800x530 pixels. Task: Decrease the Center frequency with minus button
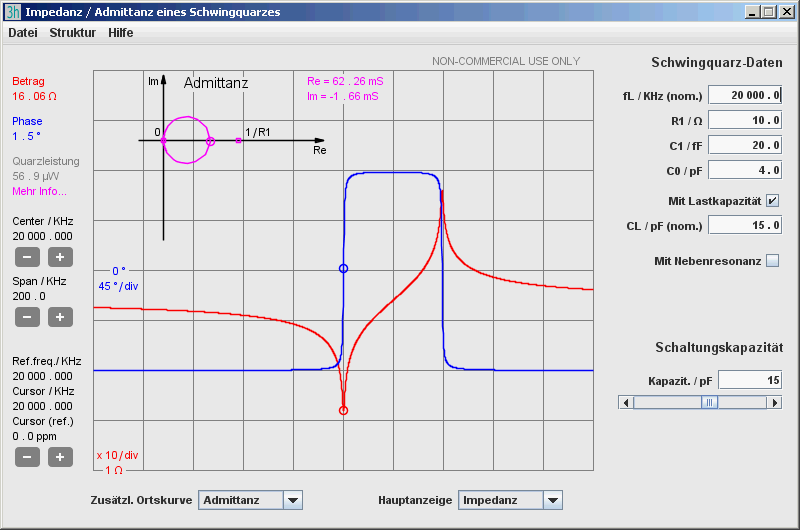(28, 257)
